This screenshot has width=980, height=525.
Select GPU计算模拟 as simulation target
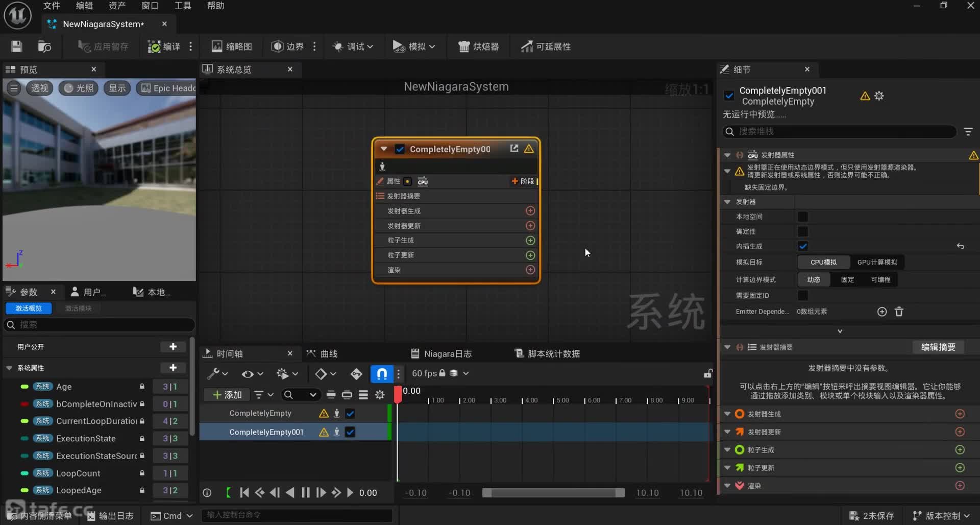pos(877,262)
